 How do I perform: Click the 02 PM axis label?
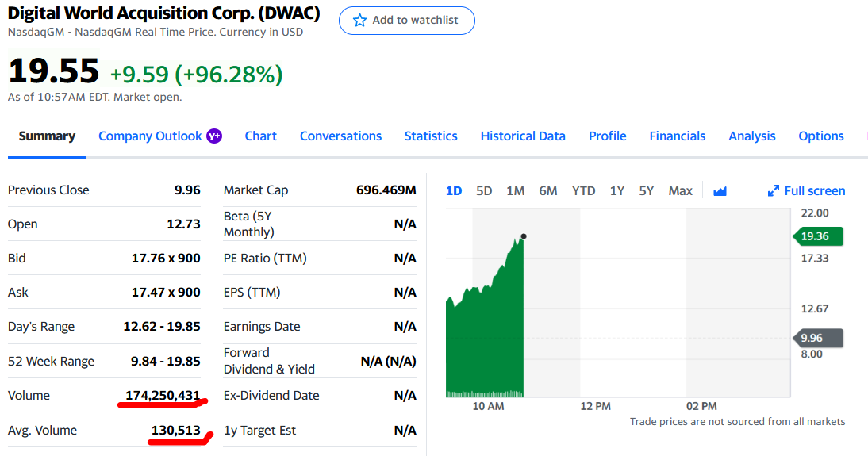pyautogui.click(x=701, y=406)
